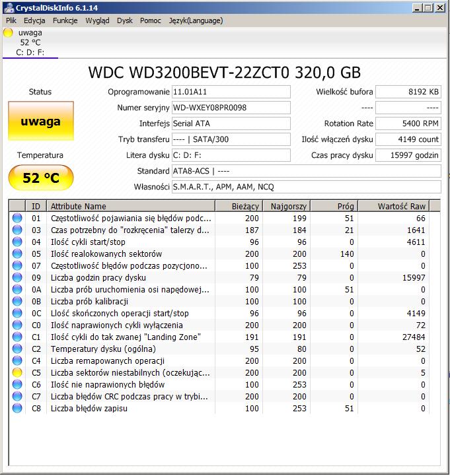Open the Edycja menu
450x476 pixels.
click(34, 20)
